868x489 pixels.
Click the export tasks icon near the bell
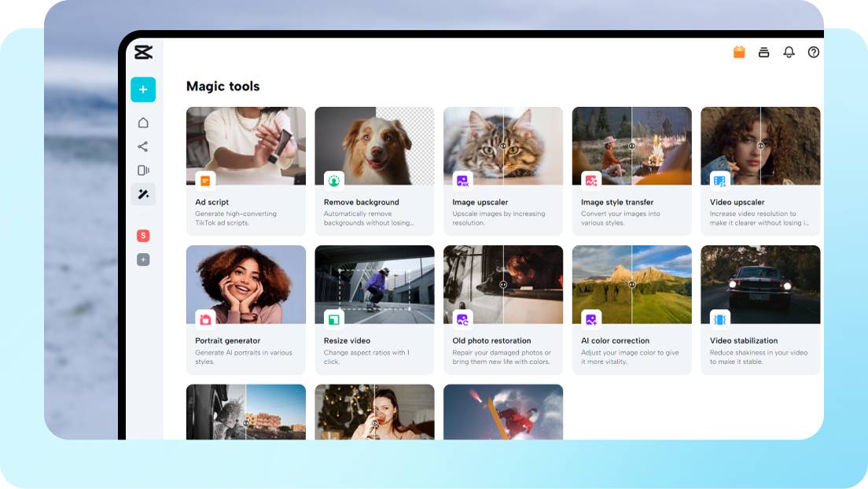pos(763,52)
